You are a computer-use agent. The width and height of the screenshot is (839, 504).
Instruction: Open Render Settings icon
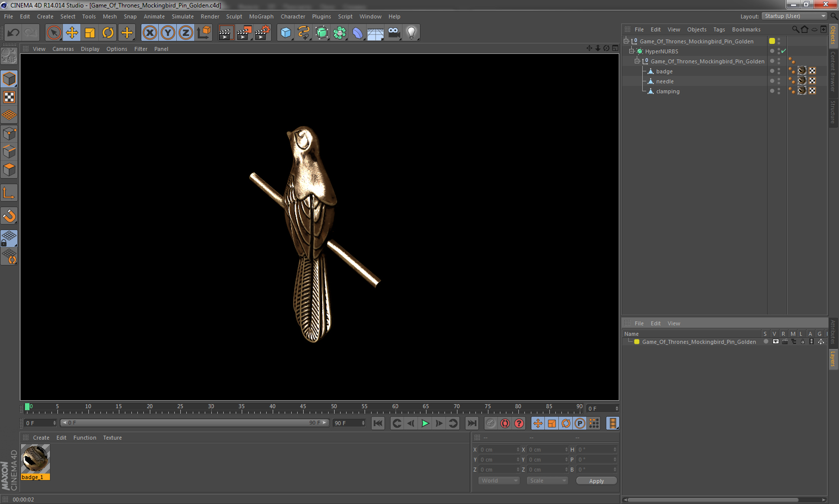[262, 33]
